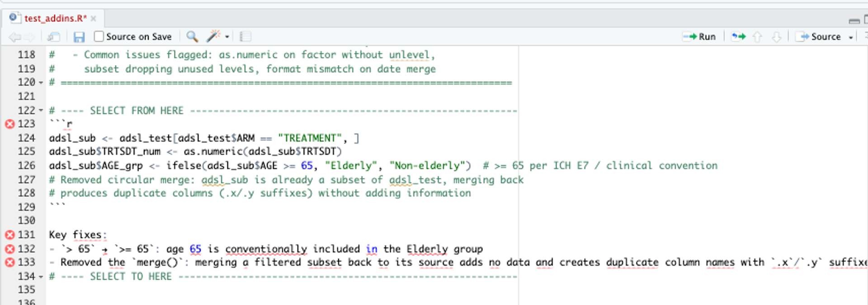
Task: Click line number 130 in the gutter
Action: (27, 221)
